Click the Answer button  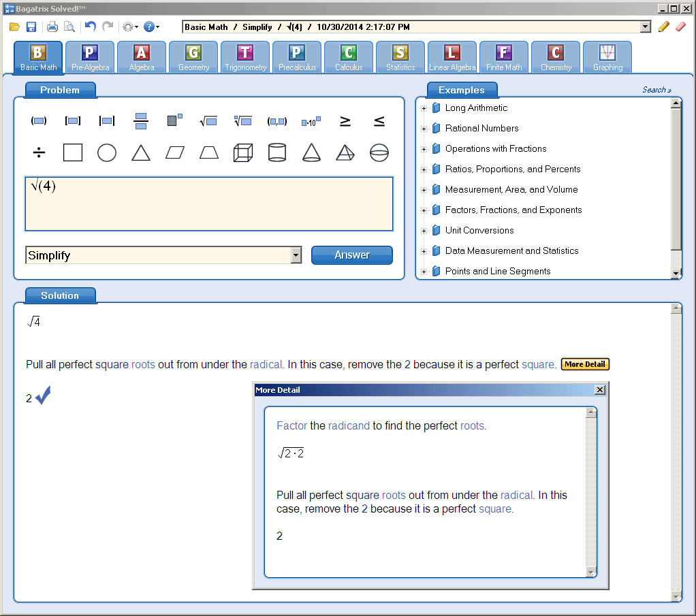click(x=352, y=255)
